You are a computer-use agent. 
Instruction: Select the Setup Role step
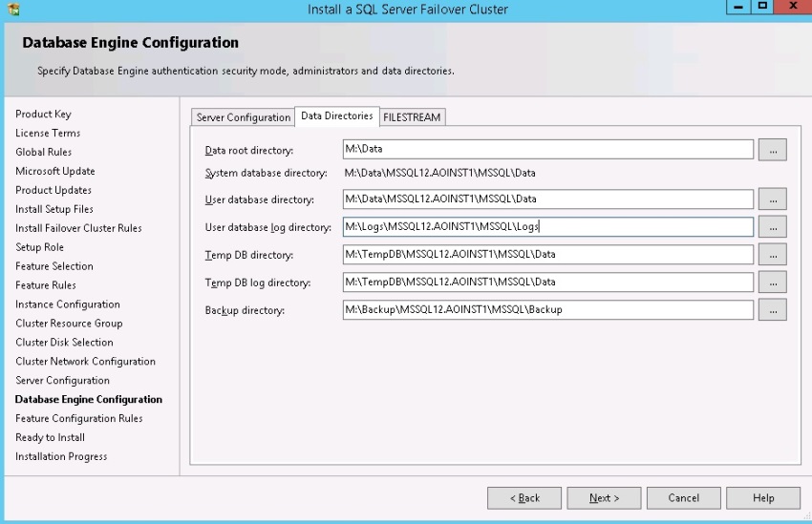pos(39,247)
